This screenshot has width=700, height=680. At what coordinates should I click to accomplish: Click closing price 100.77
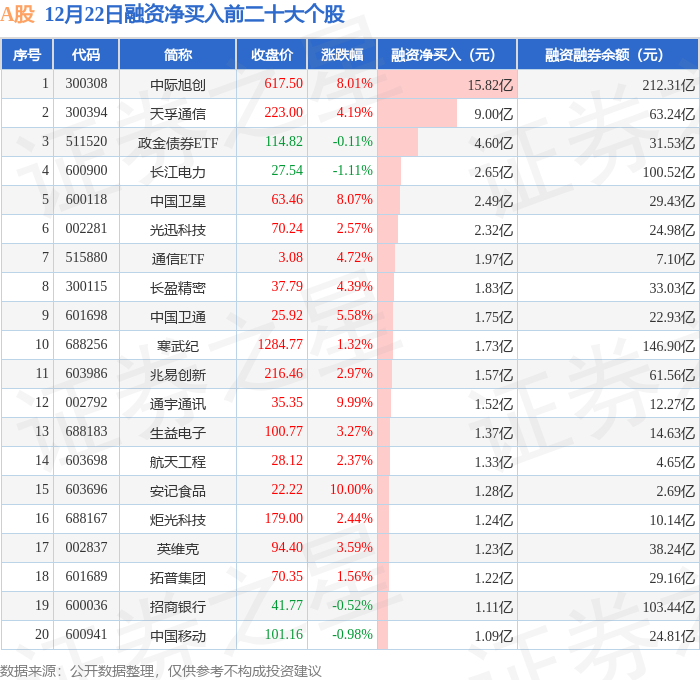[283, 432]
